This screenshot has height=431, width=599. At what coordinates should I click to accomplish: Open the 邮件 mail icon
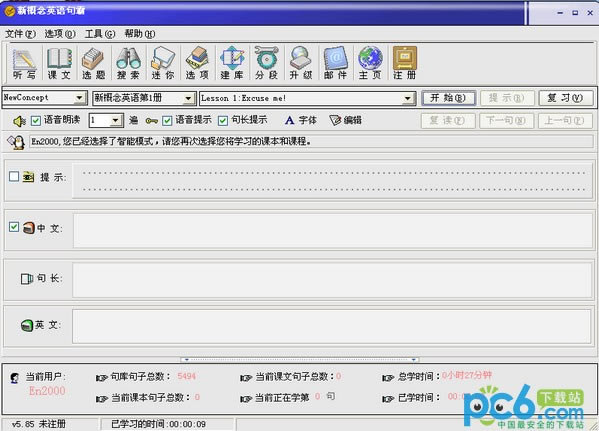point(335,63)
